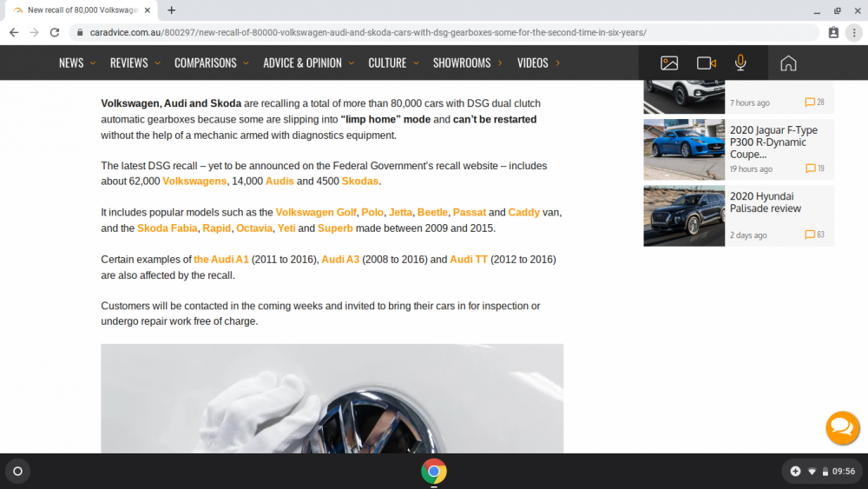Click the address bar URL
Screen dimensions: 868x489
click(x=368, y=33)
